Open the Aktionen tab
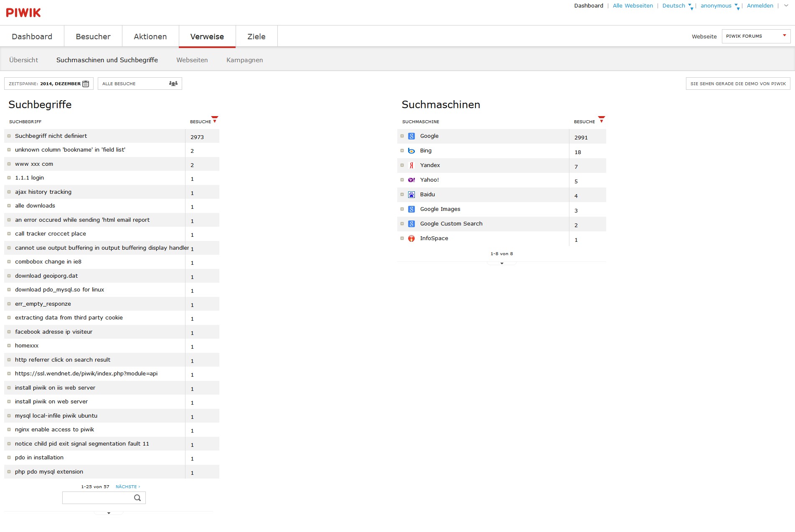This screenshot has height=532, width=795. click(150, 37)
